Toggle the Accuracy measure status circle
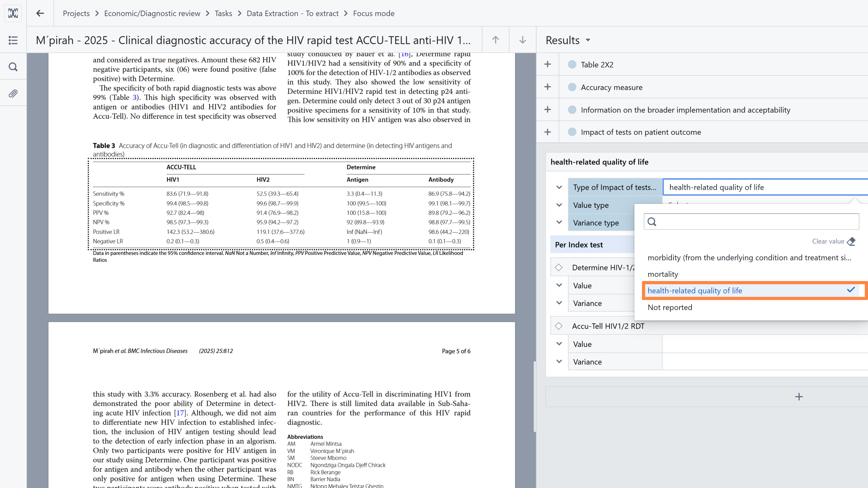 pyautogui.click(x=572, y=87)
